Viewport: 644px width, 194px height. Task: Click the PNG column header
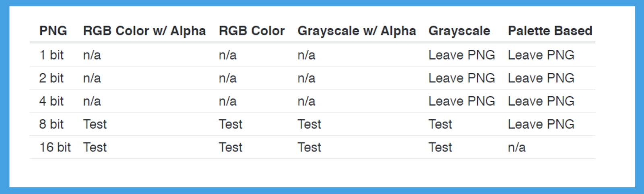tap(53, 31)
